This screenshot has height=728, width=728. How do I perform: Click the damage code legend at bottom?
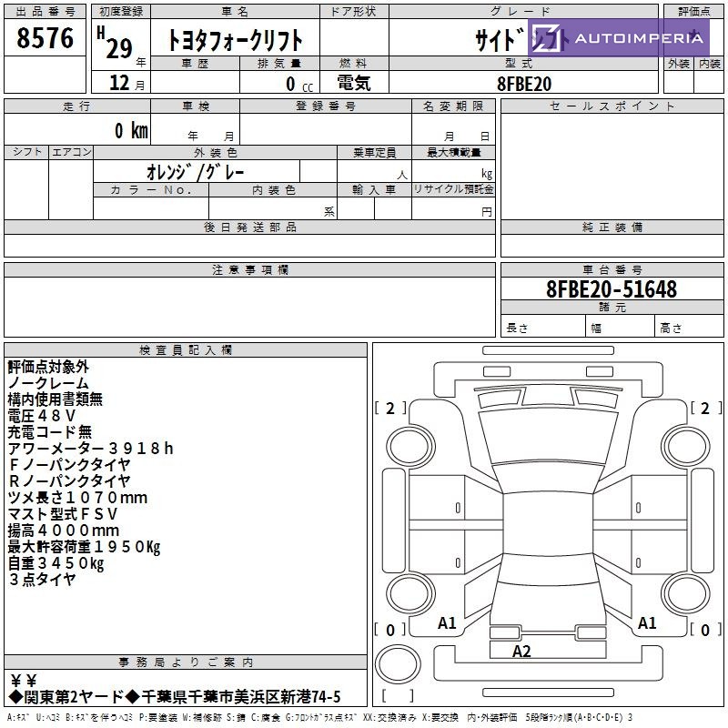(x=319, y=717)
